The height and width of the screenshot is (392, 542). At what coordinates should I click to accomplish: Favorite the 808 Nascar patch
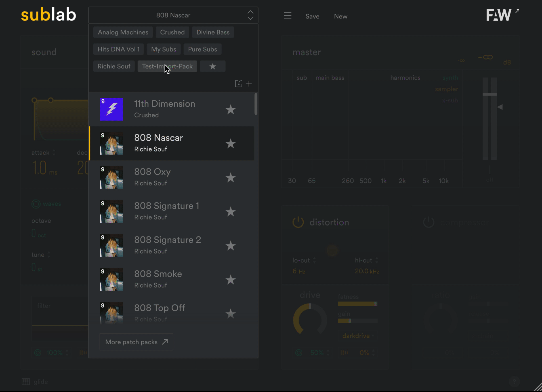pyautogui.click(x=230, y=144)
